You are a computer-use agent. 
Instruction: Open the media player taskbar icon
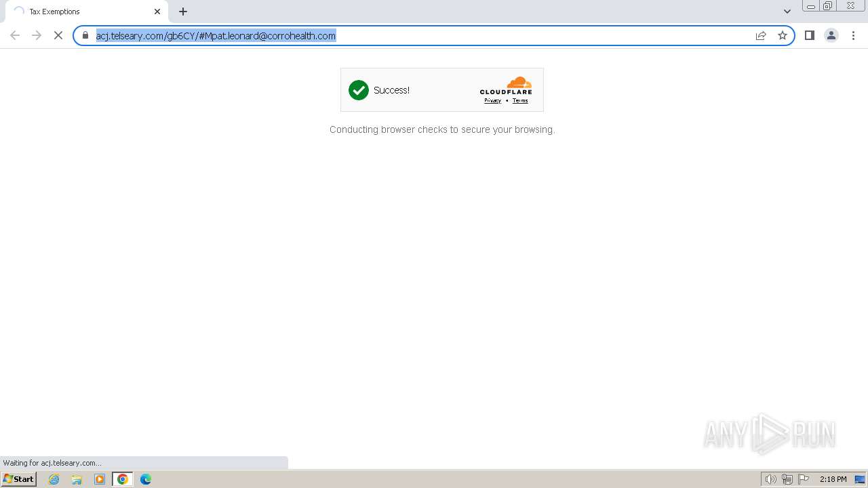point(100,479)
